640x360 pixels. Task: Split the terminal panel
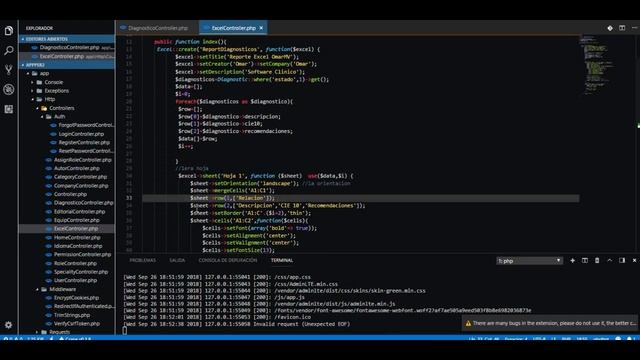pos(585,260)
